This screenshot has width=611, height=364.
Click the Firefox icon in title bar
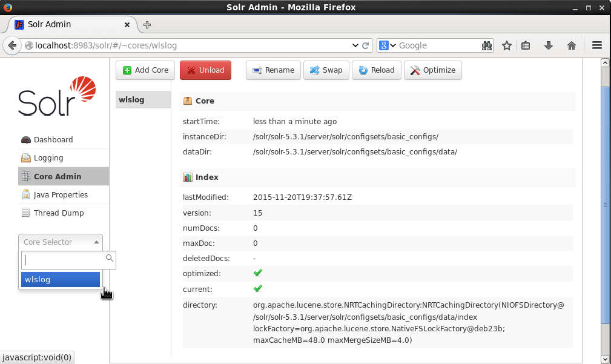point(7,7)
